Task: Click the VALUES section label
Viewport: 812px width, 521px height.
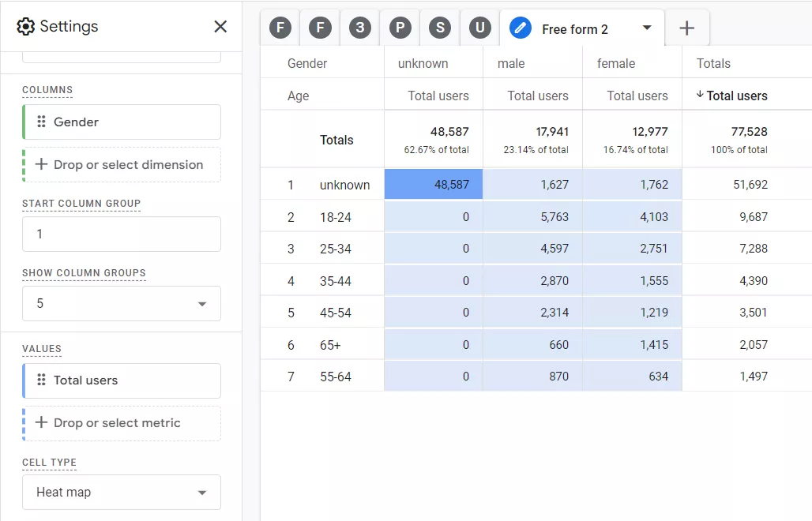Action: tap(41, 349)
